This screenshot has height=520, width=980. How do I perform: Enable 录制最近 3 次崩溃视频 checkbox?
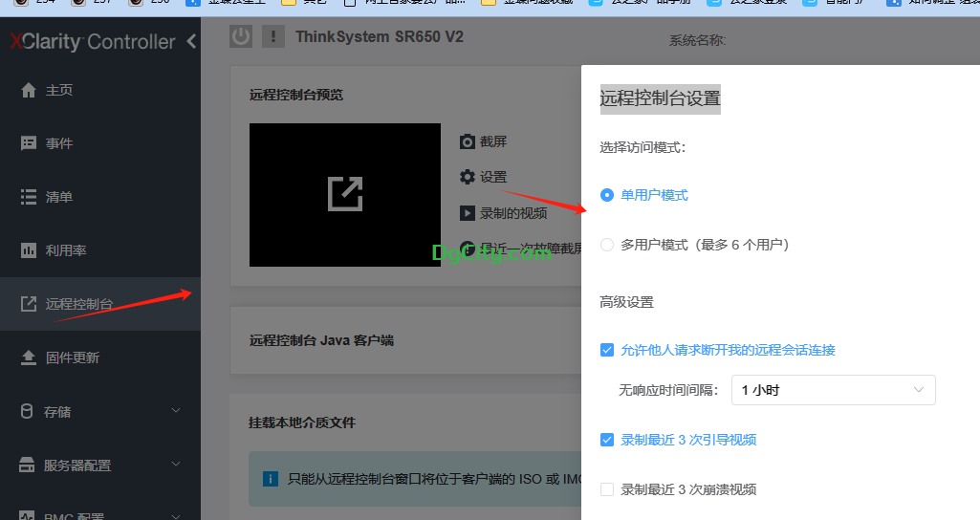[x=607, y=489]
